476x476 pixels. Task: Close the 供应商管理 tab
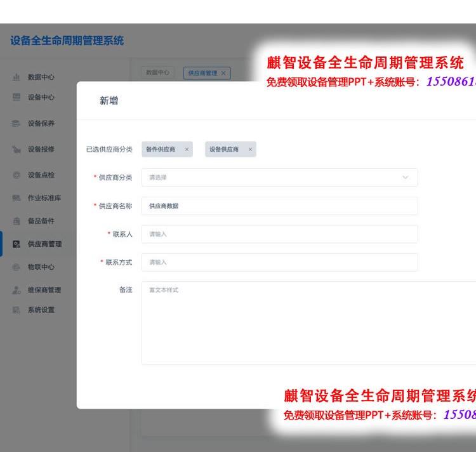(223, 73)
